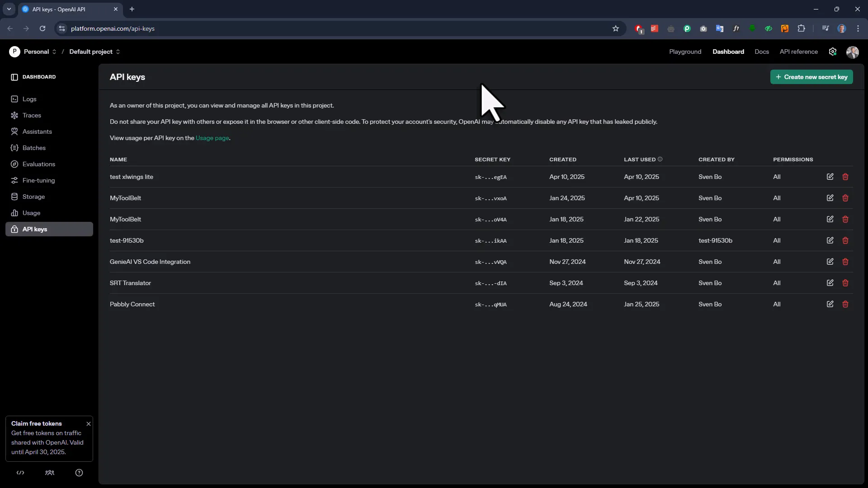The width and height of the screenshot is (868, 488).
Task: Edit the SRT Translator key
Action: point(830,283)
